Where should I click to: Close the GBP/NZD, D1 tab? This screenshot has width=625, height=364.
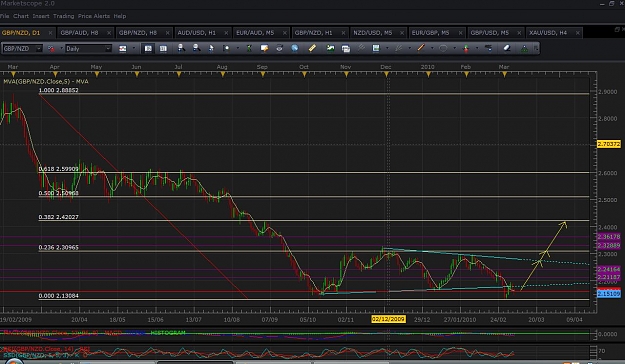[50, 33]
